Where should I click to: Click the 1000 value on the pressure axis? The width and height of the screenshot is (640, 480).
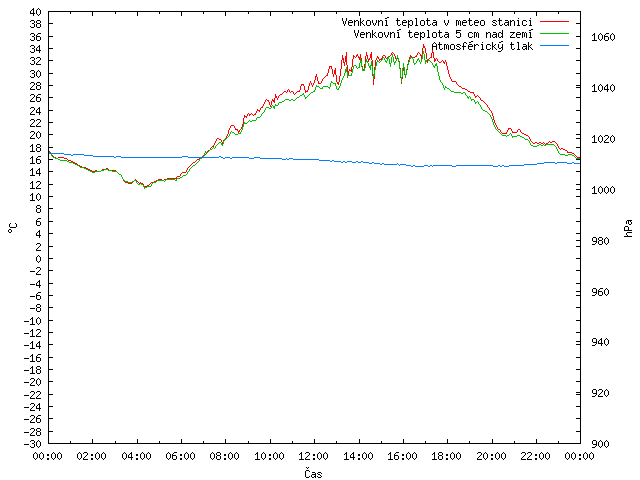603,190
